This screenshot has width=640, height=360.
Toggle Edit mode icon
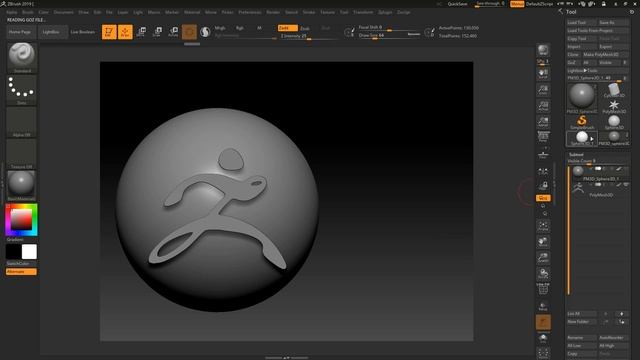(109, 32)
